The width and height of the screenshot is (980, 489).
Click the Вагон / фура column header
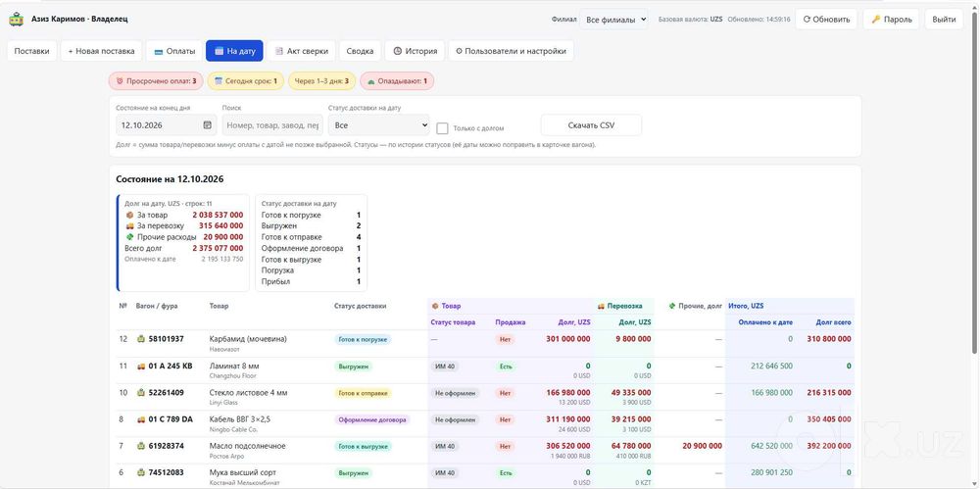[157, 306]
